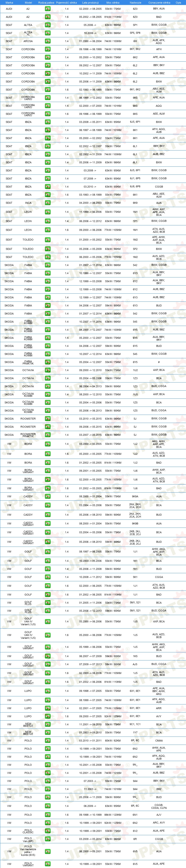
Task: Select the '07.2003 ->' production years cell
Action: pyautogui.click(x=90, y=781)
